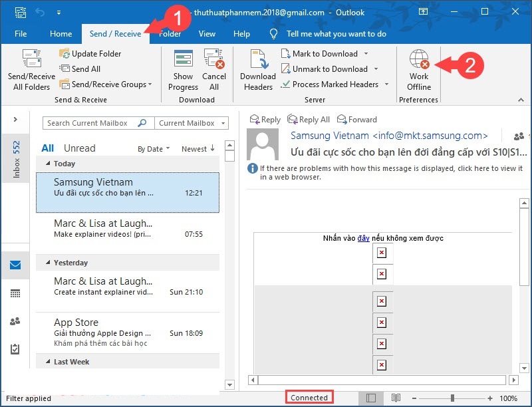Click Reply in reading pane

coord(265,120)
